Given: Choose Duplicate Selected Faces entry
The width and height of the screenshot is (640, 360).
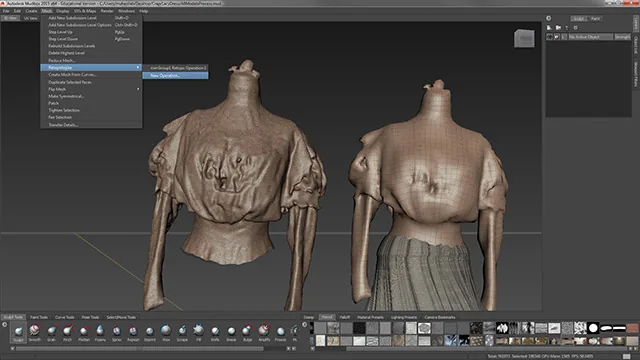Looking at the screenshot, I should coord(91,82).
